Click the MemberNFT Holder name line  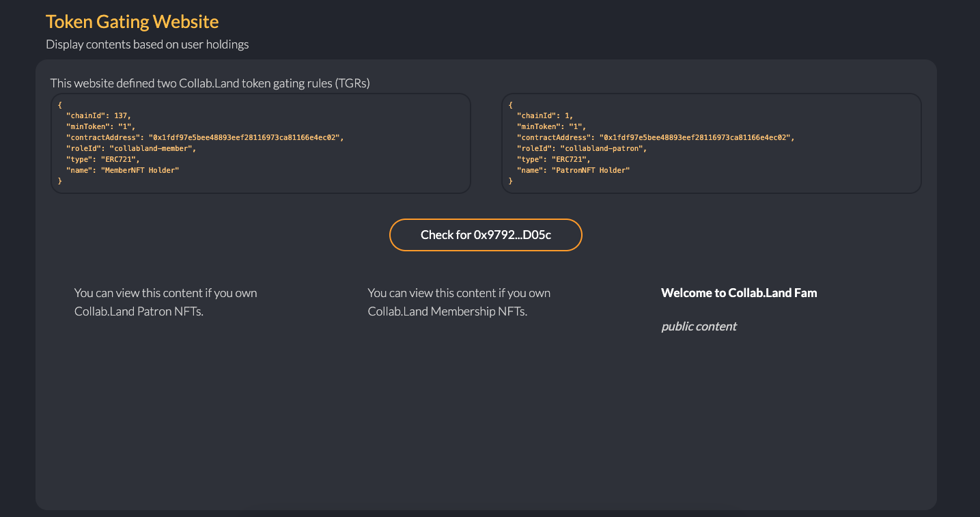[x=122, y=170]
